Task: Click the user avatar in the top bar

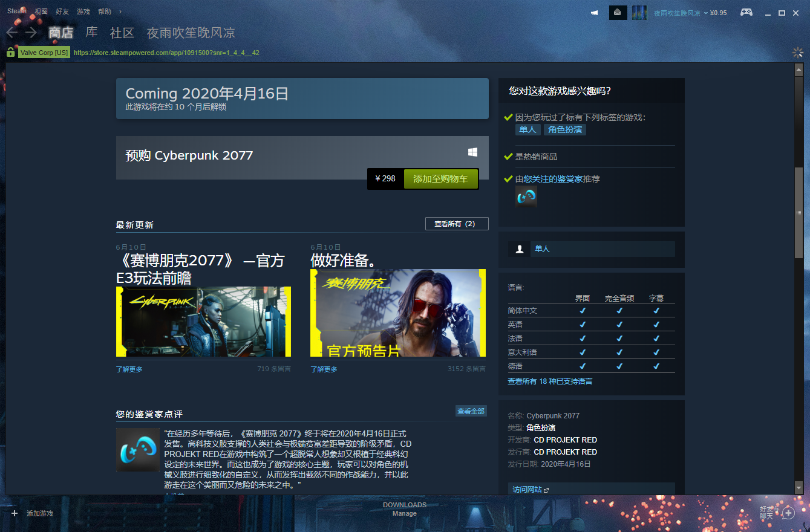Action: click(x=639, y=13)
